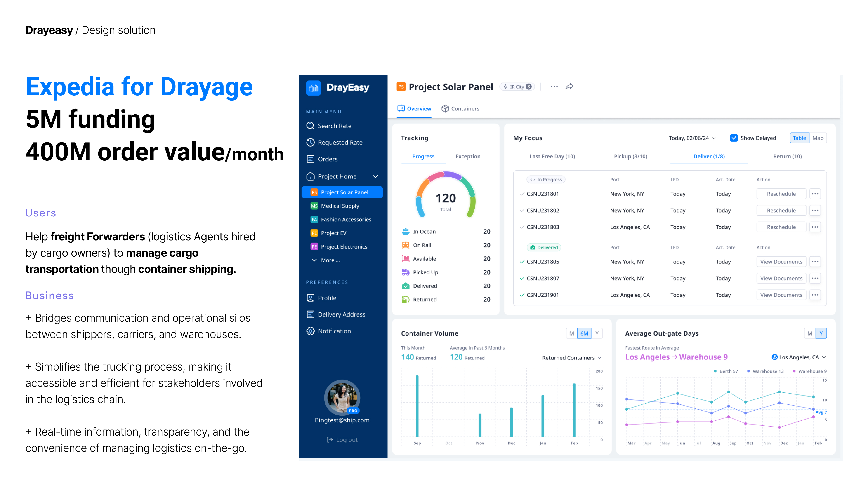Open the three-dot menu next to IR City
The height and width of the screenshot is (488, 868).
click(x=554, y=87)
